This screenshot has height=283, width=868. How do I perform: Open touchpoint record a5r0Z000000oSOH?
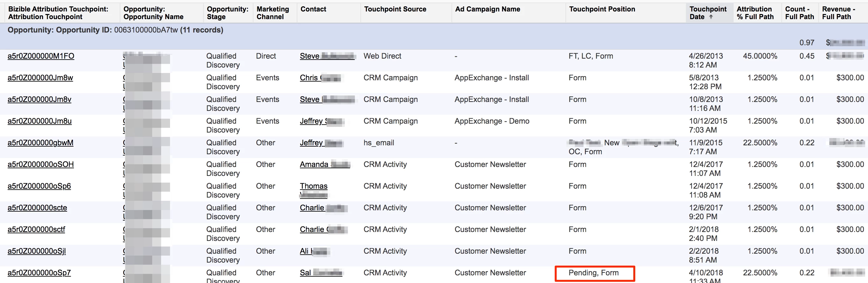pos(40,164)
